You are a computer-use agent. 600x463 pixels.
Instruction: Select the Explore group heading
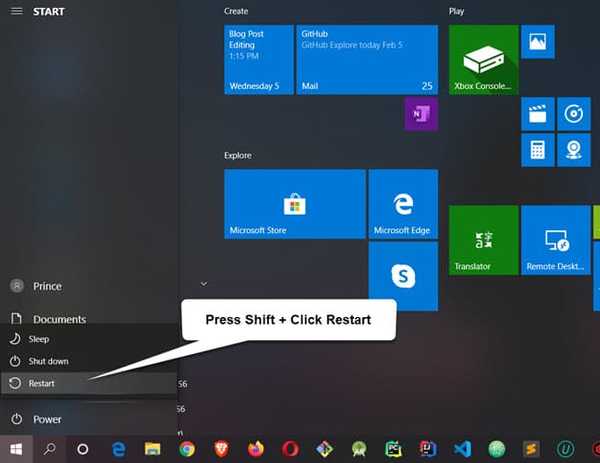(238, 155)
